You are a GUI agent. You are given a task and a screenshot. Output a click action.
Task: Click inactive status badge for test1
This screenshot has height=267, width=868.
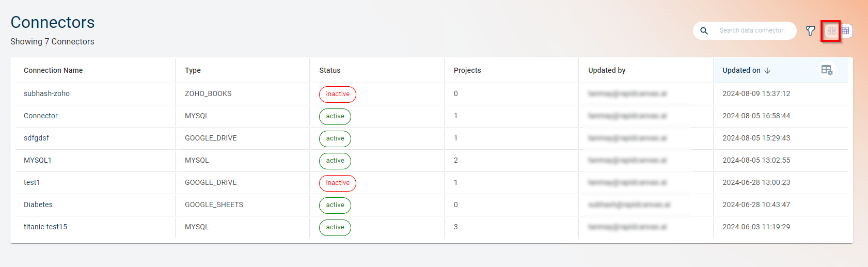click(338, 183)
